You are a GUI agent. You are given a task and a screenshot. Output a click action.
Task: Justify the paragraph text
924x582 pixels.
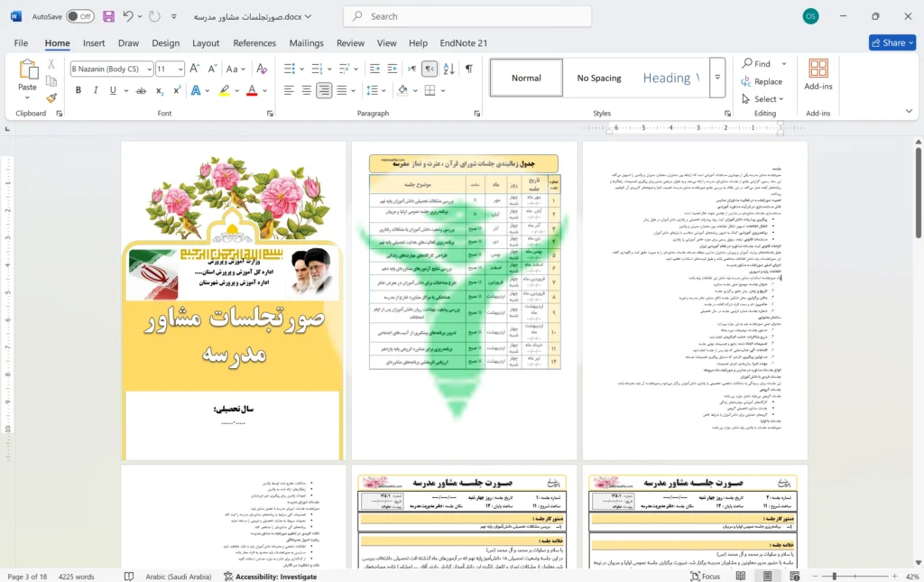click(342, 91)
